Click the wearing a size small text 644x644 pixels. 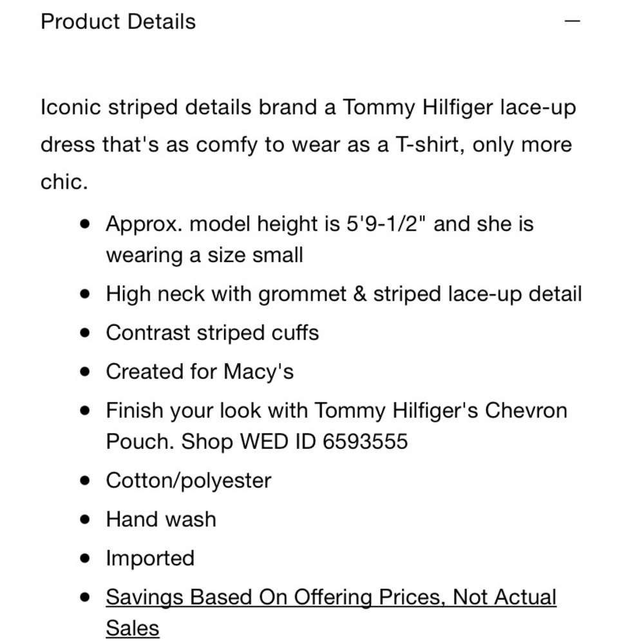pyautogui.click(x=205, y=255)
